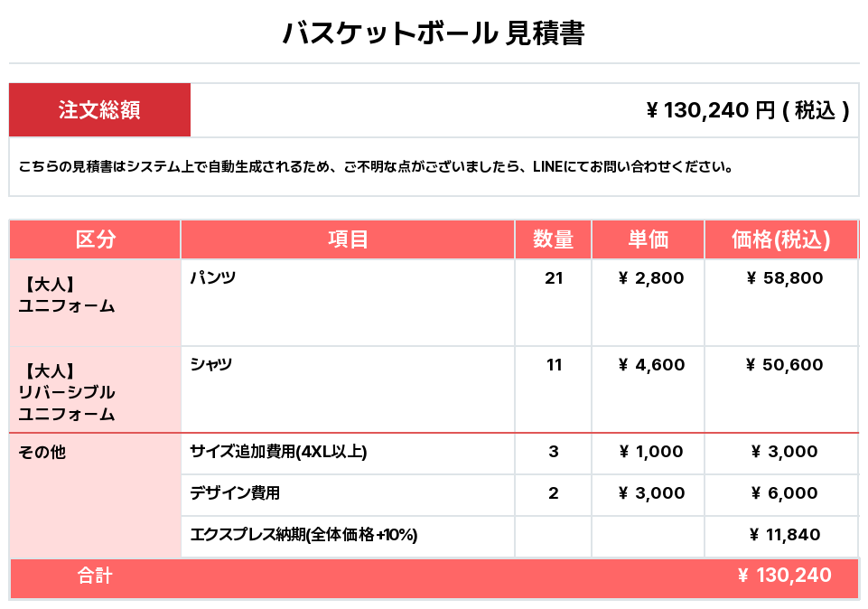Click the バスケットボール 見積書 title

pyautogui.click(x=434, y=33)
